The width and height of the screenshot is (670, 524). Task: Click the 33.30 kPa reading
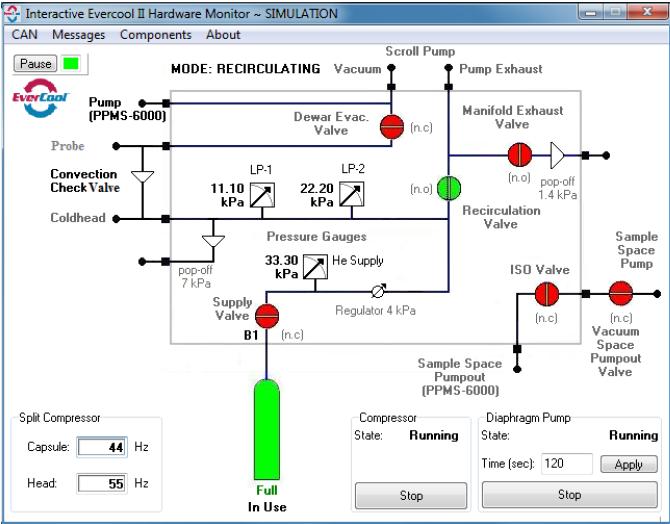(x=282, y=267)
